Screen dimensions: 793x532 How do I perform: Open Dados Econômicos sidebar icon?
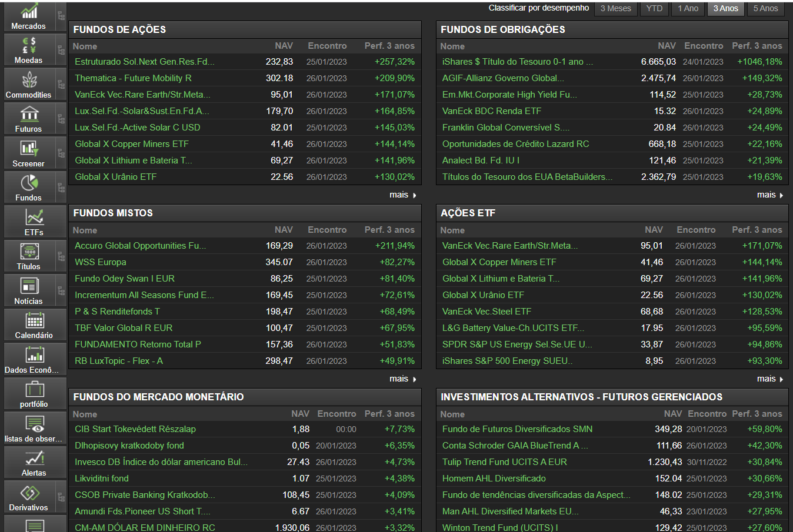click(34, 354)
